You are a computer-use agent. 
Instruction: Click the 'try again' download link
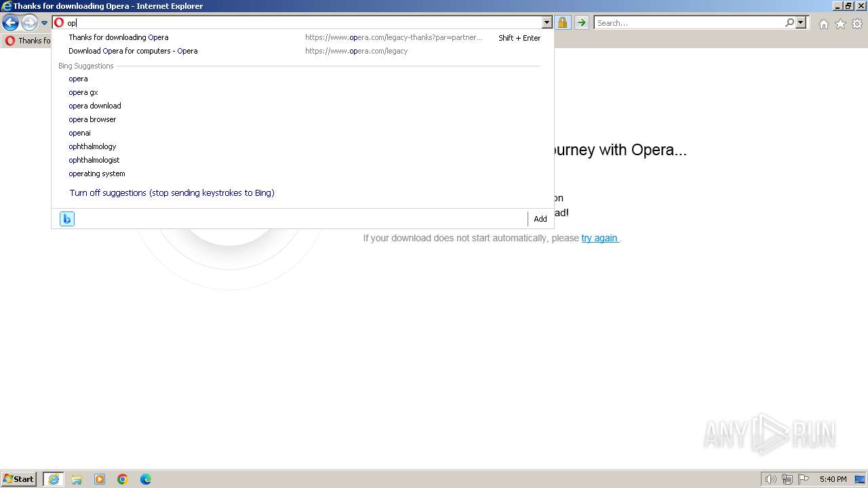point(599,238)
